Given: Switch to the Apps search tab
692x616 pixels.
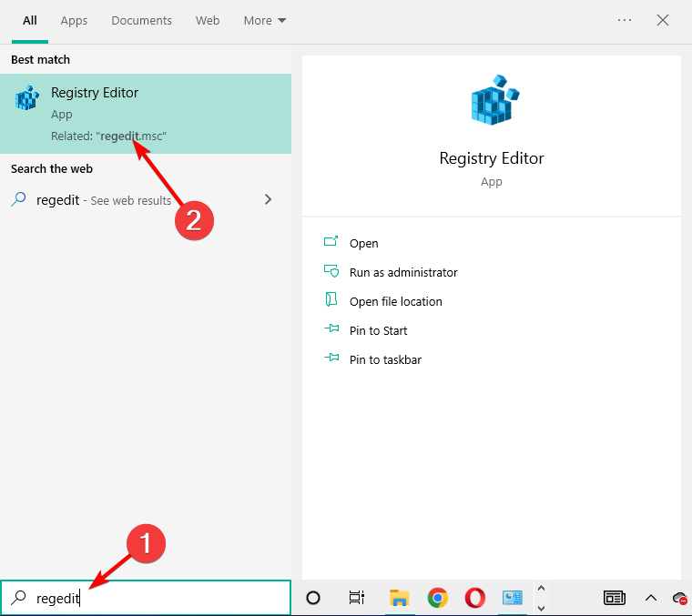Looking at the screenshot, I should (x=74, y=21).
